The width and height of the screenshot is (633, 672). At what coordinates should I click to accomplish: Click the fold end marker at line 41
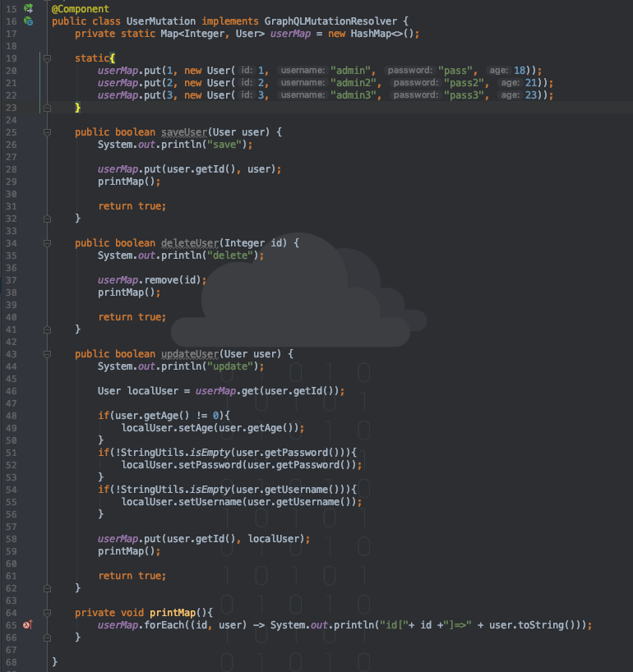tap(47, 330)
